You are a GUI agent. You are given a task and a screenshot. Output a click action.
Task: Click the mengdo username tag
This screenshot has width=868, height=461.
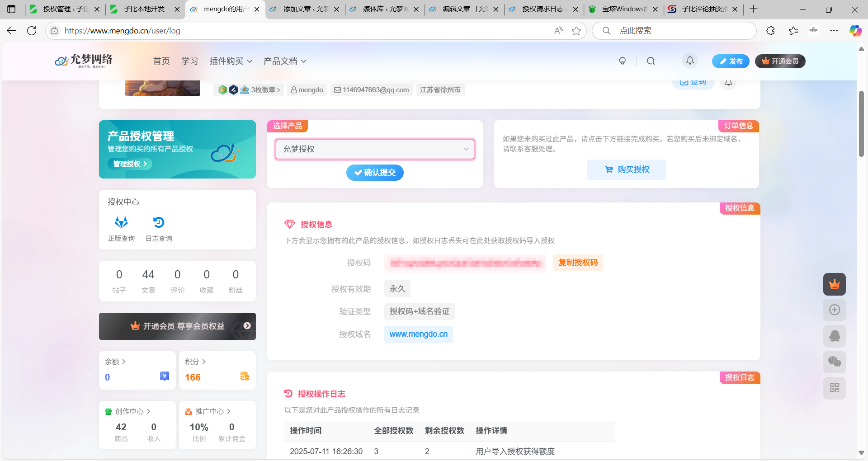[307, 90]
